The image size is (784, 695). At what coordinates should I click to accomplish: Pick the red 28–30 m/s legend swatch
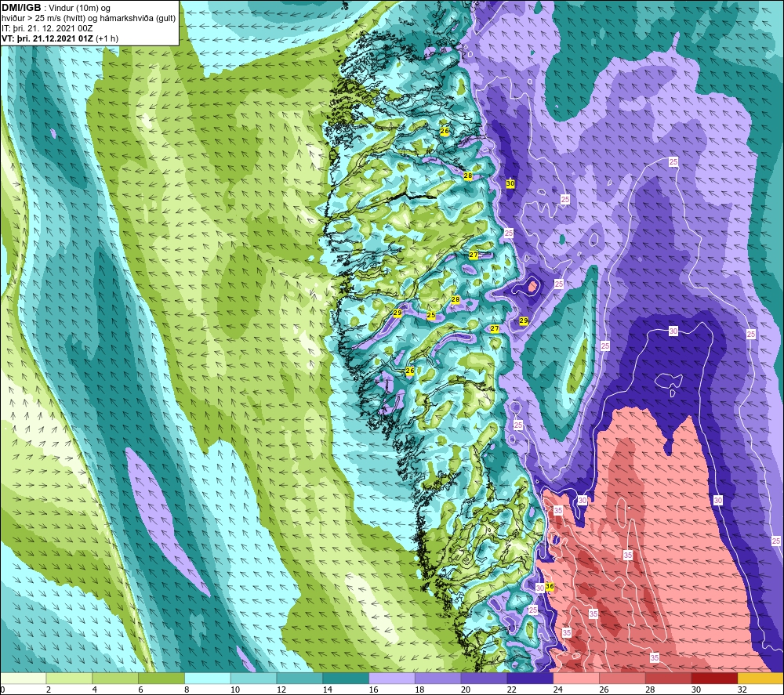pyautogui.click(x=668, y=679)
